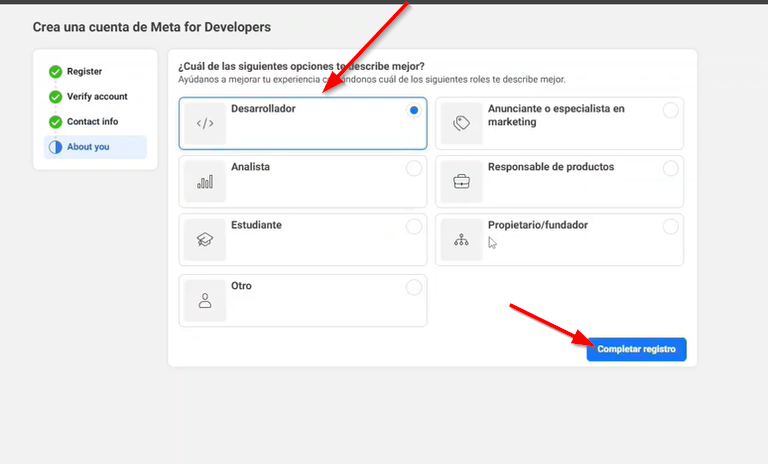Image resolution: width=768 pixels, height=464 pixels.
Task: Go to the Register step
Action: [84, 72]
